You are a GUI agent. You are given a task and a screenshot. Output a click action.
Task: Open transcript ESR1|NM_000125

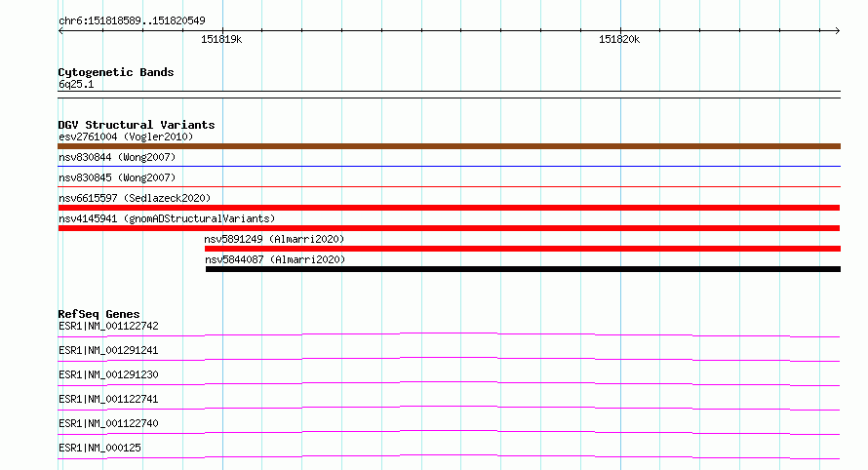pos(99,448)
